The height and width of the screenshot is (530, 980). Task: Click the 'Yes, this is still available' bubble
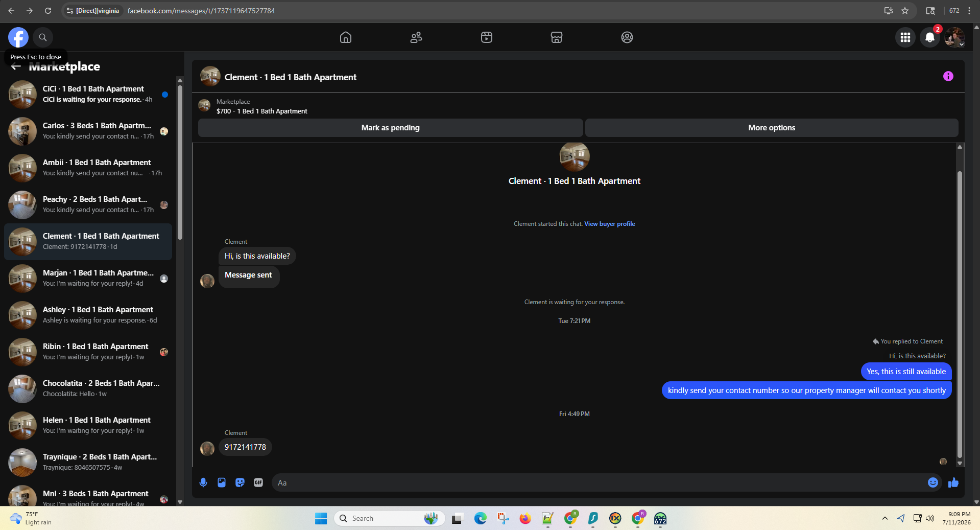pos(906,372)
